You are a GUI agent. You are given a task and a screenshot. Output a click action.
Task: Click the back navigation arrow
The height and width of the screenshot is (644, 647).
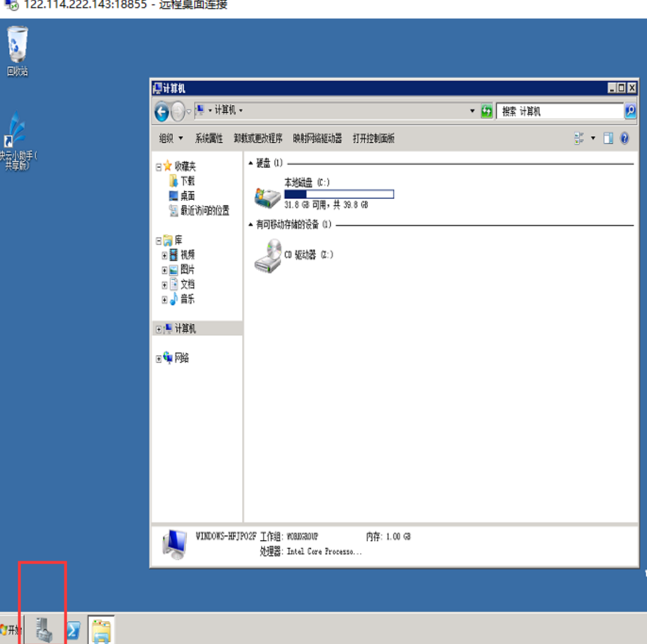[162, 112]
